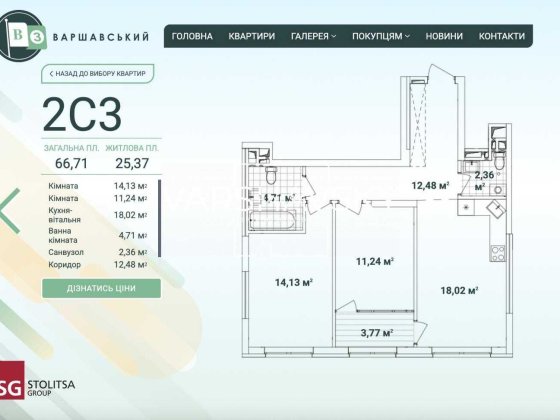
Task: Select the living area value 25,37
Action: tap(132, 163)
